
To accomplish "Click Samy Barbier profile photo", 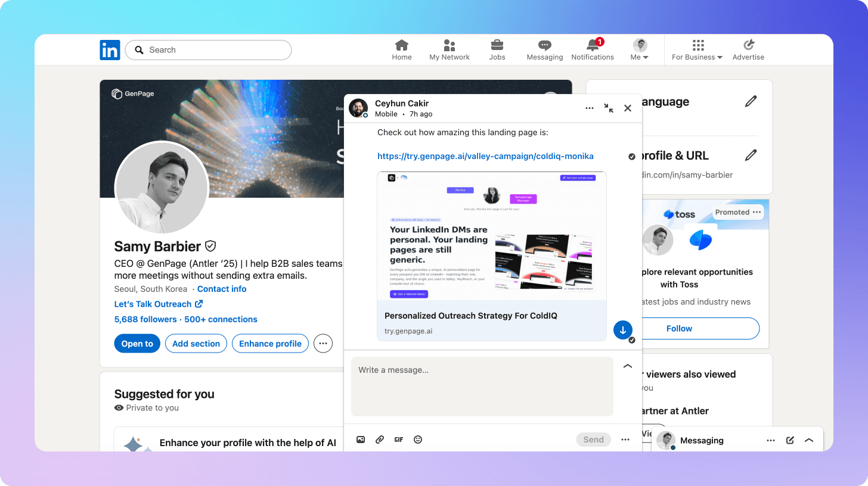I will pyautogui.click(x=162, y=188).
